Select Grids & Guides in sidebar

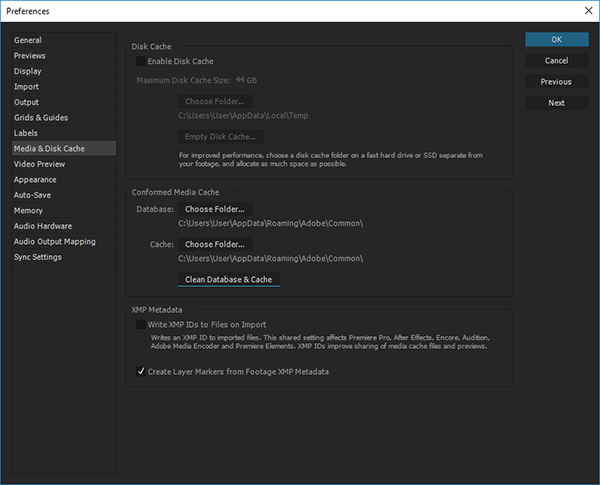tap(41, 118)
